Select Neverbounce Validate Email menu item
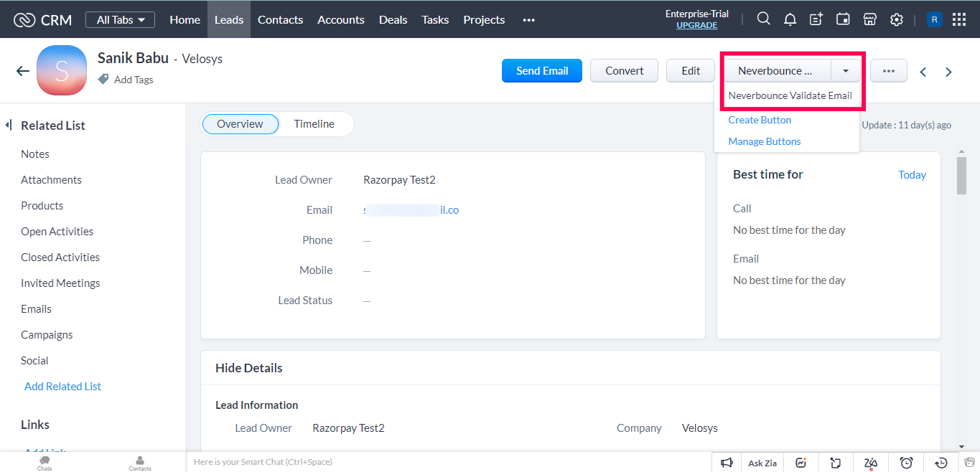Screen dimensions: 980x472 click(x=790, y=95)
